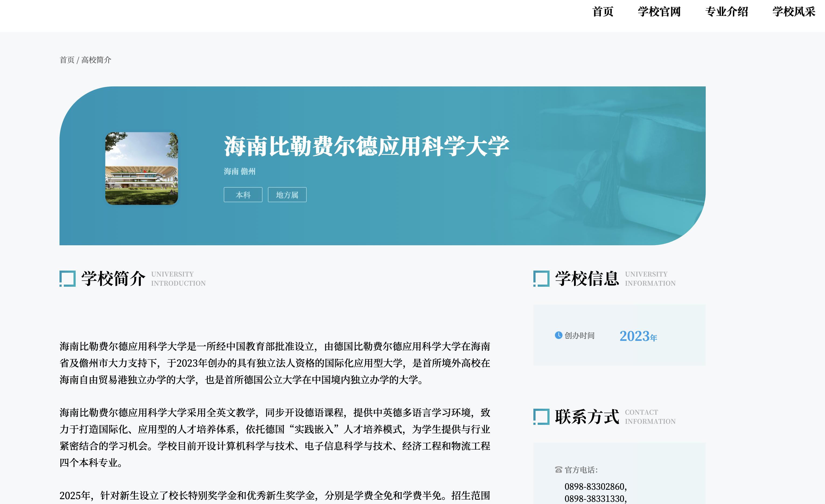This screenshot has height=504, width=825.
Task: Click the 学校简介 section heading
Action: (113, 279)
